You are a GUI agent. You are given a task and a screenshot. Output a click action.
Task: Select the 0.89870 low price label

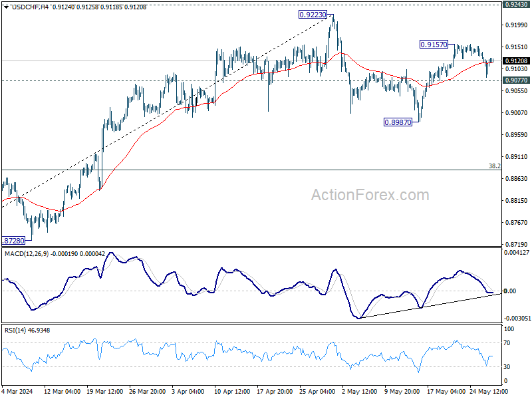coord(398,122)
